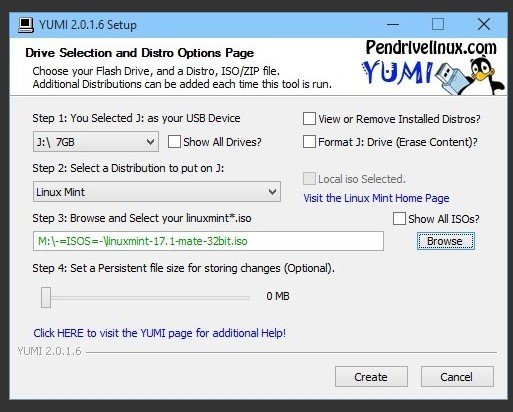Tick Format J: Drive (Erase Content) checkbox

click(309, 142)
